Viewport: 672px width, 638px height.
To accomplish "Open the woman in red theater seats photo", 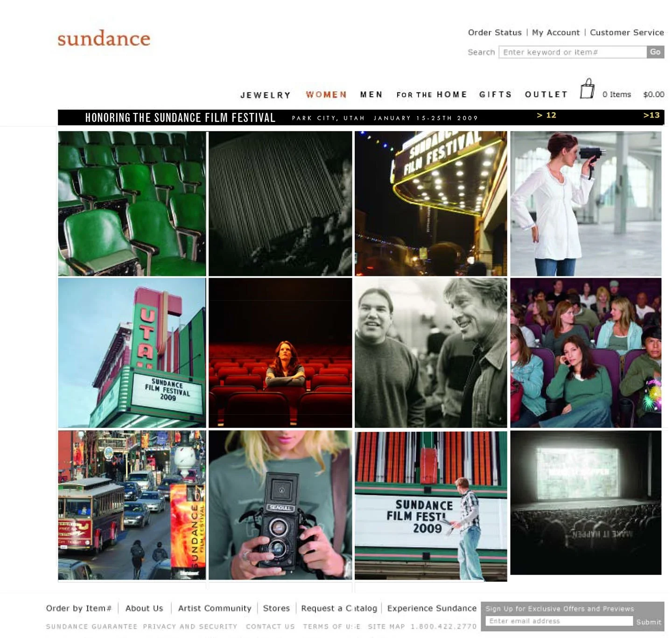I will tap(280, 353).
